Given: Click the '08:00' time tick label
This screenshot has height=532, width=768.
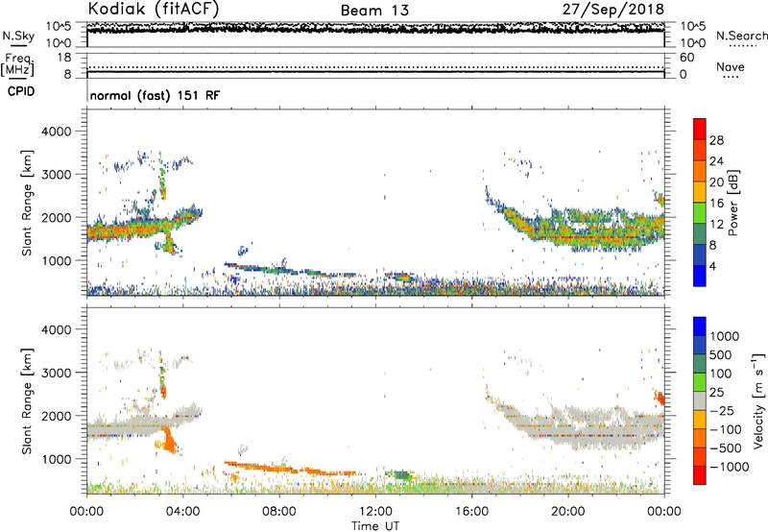Looking at the screenshot, I should point(279,512).
